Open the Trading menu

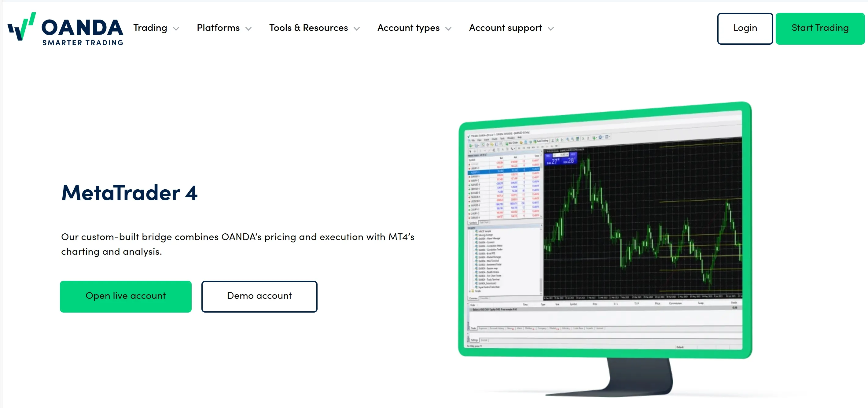pyautogui.click(x=150, y=28)
